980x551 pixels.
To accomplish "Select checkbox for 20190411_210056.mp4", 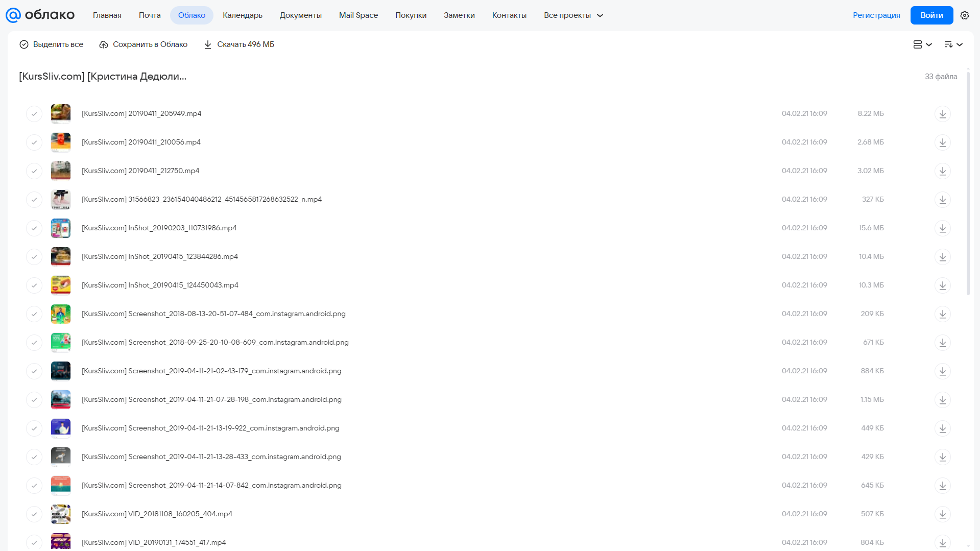I will (34, 142).
